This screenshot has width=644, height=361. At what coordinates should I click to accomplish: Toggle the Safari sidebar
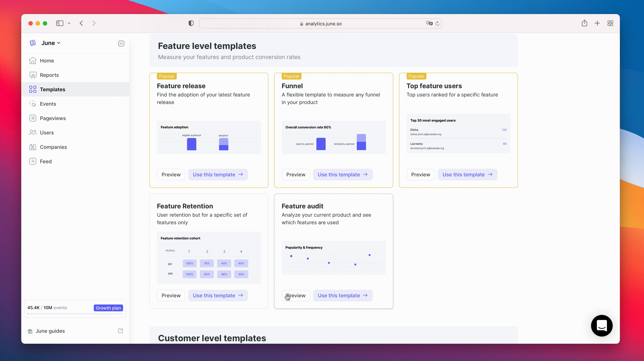60,23
